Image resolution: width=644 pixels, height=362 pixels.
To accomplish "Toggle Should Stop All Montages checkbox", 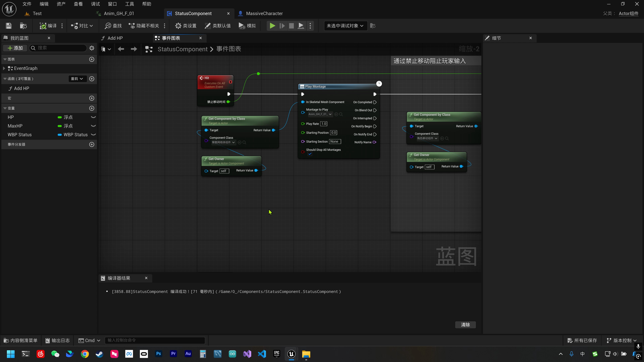I will tap(310, 154).
